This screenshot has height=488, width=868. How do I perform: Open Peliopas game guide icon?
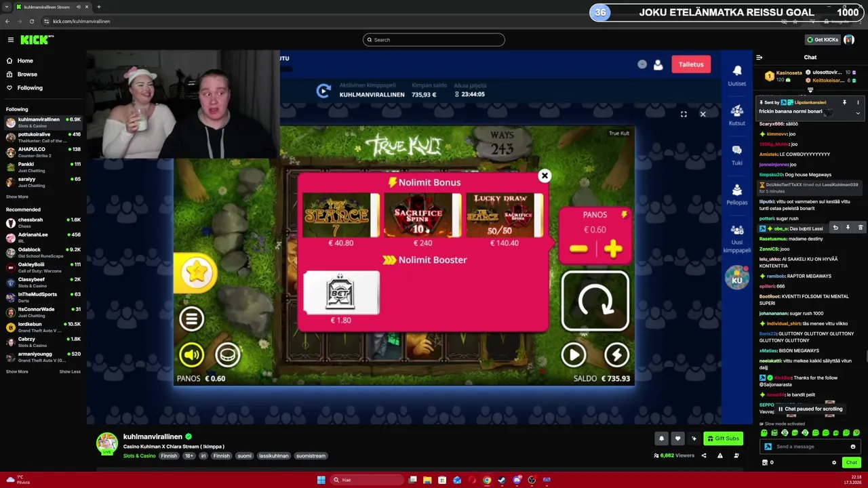click(737, 194)
